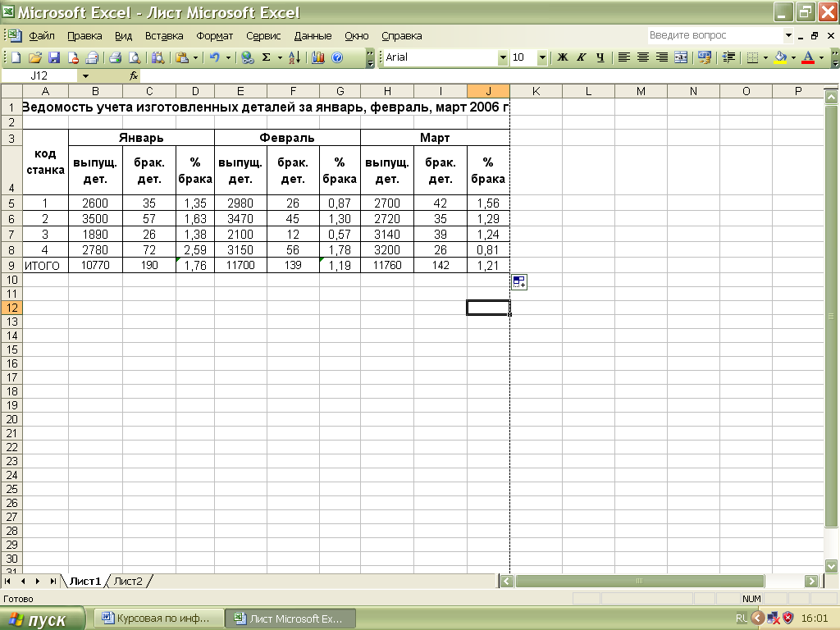The width and height of the screenshot is (840, 630).
Task: Click the Save floppy disk icon
Action: click(x=54, y=57)
